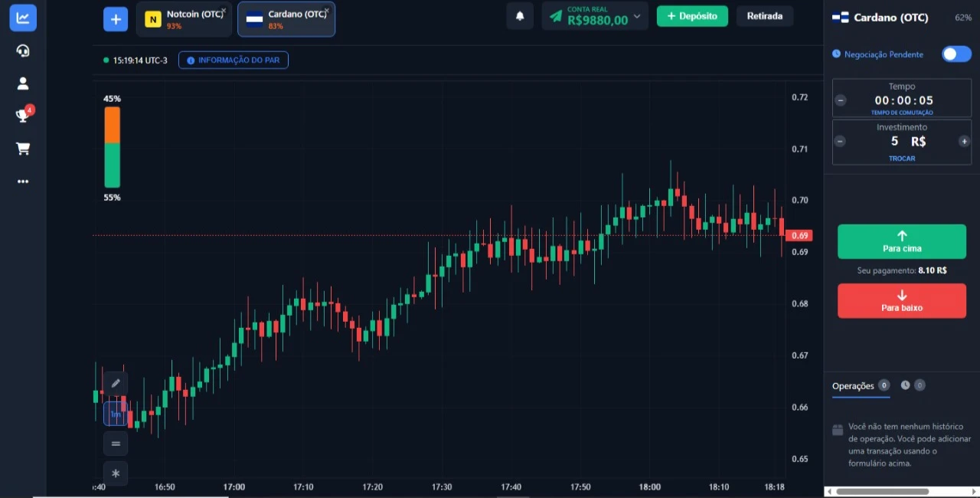The height and width of the screenshot is (498, 980).
Task: Expand the Conta Real balance dropdown
Action: (x=636, y=16)
